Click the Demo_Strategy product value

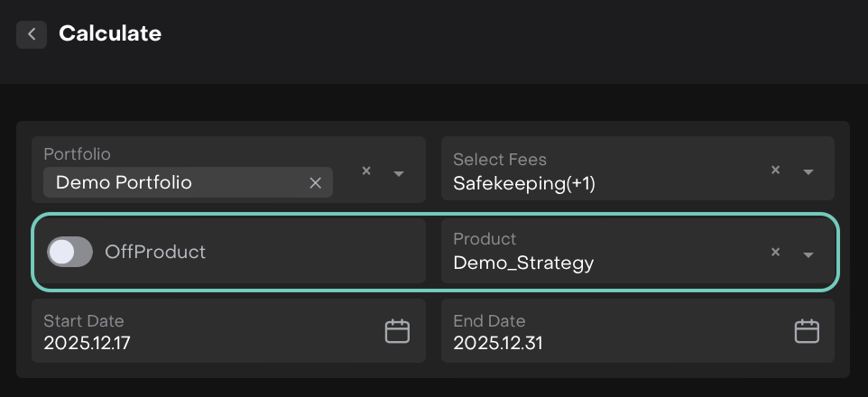click(523, 263)
